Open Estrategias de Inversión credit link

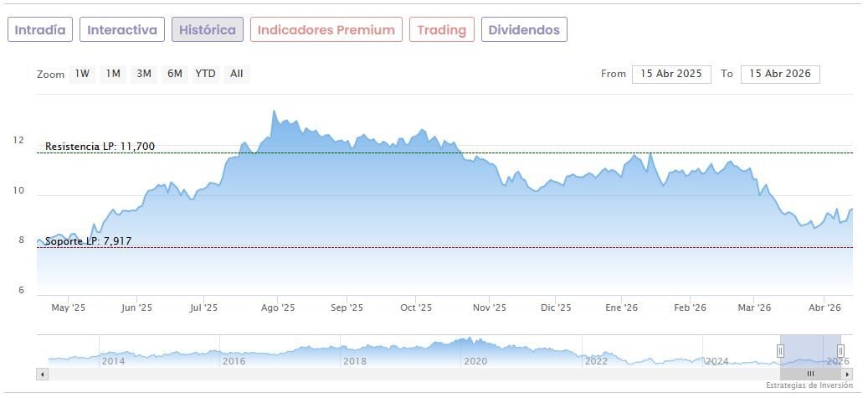click(x=809, y=385)
